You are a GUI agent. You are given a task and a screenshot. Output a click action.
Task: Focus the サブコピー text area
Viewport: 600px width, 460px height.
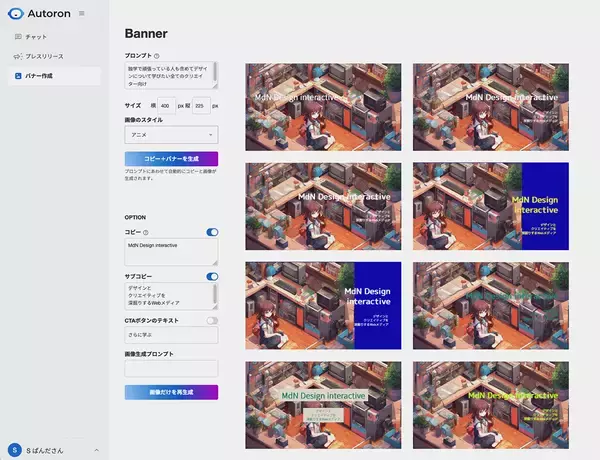(x=171, y=296)
